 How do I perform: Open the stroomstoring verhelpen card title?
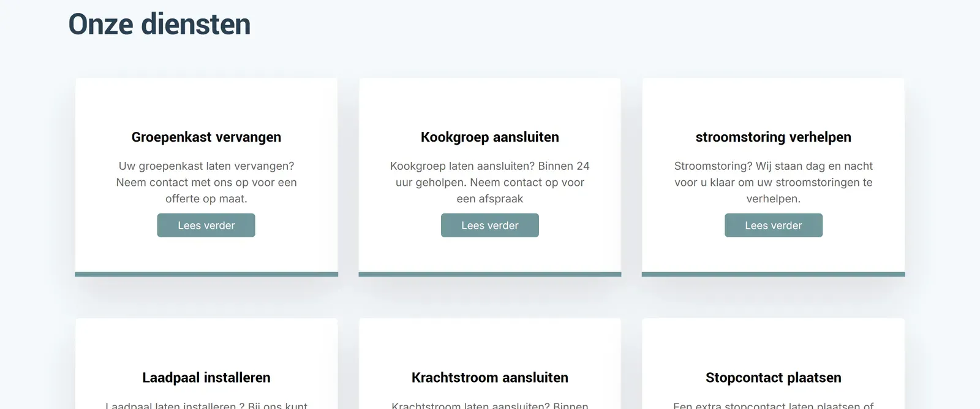[774, 137]
